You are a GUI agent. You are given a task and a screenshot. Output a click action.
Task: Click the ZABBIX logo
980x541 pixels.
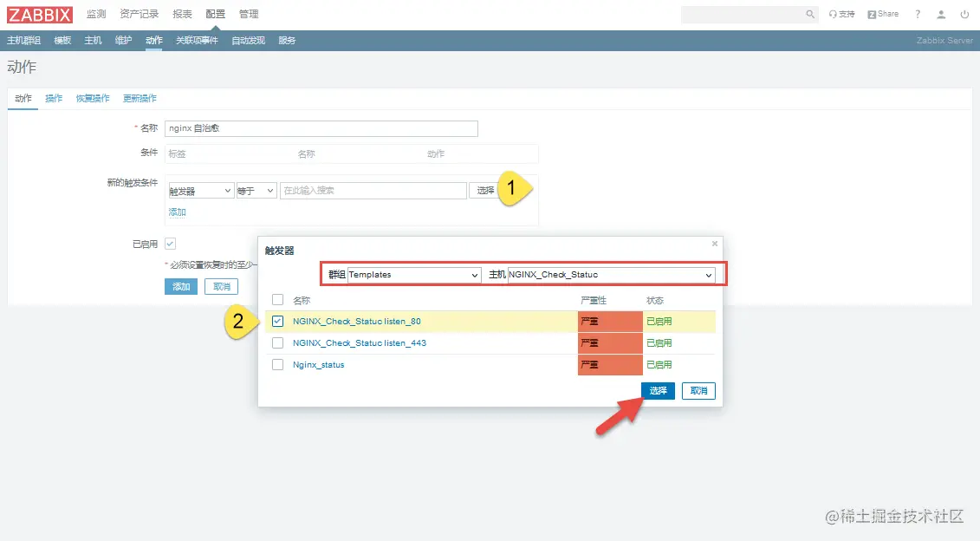pos(40,15)
